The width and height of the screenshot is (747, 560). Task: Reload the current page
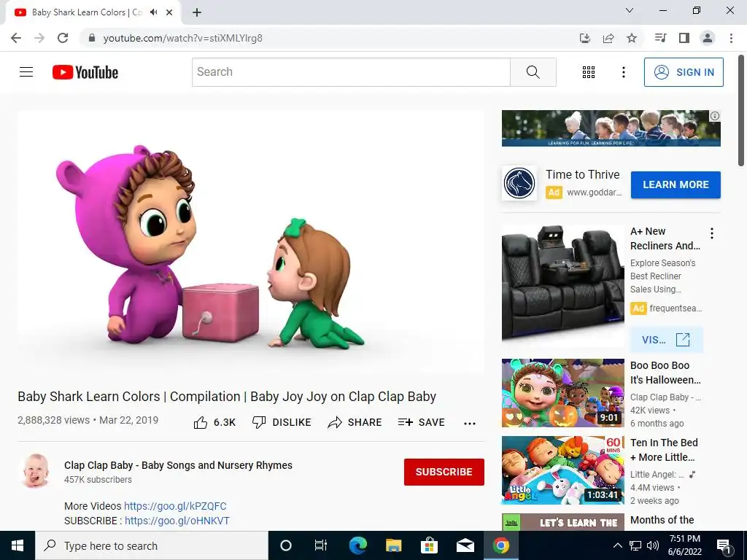[x=63, y=38]
